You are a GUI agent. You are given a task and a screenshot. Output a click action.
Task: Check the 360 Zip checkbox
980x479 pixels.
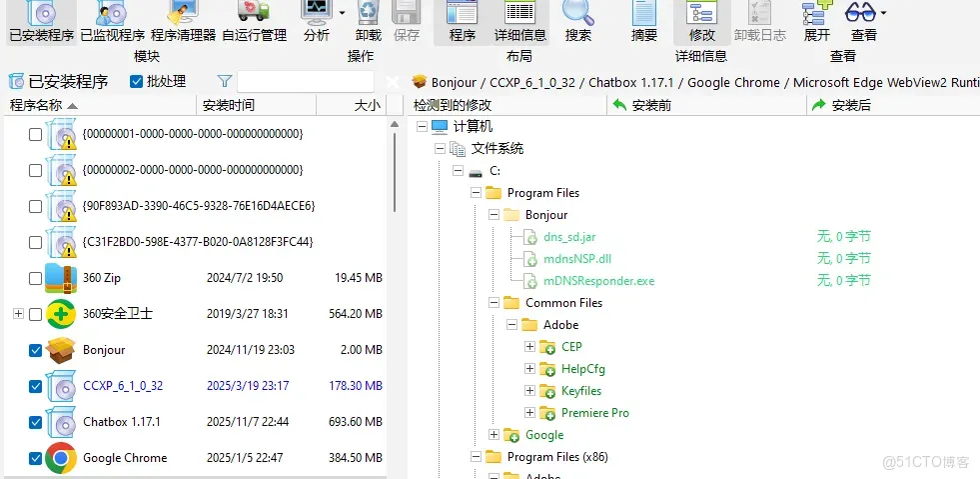click(x=36, y=278)
